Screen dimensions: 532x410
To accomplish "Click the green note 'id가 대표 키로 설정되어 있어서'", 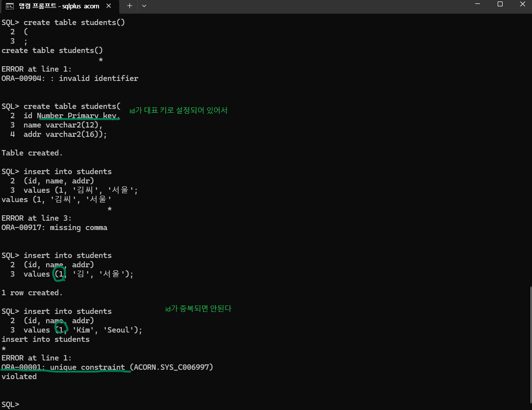I will pos(178,110).
